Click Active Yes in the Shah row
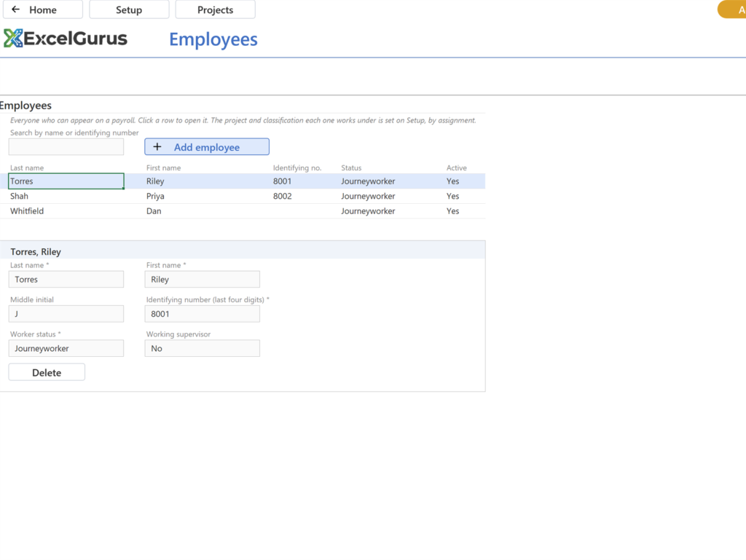 point(452,196)
